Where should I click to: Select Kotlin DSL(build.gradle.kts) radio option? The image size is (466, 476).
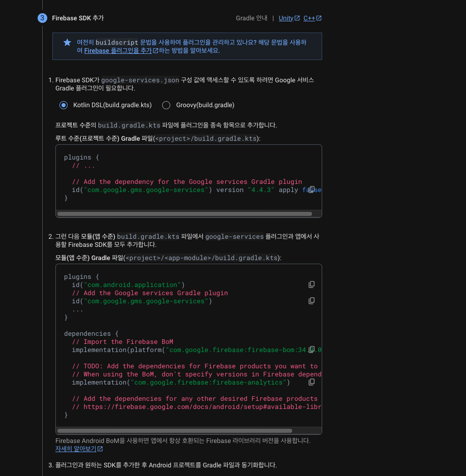64,105
